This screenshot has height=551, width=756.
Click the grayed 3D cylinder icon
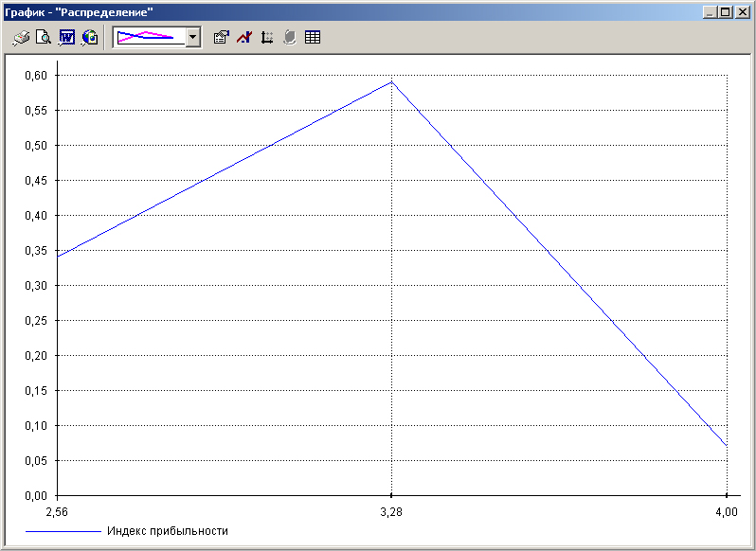coord(290,38)
